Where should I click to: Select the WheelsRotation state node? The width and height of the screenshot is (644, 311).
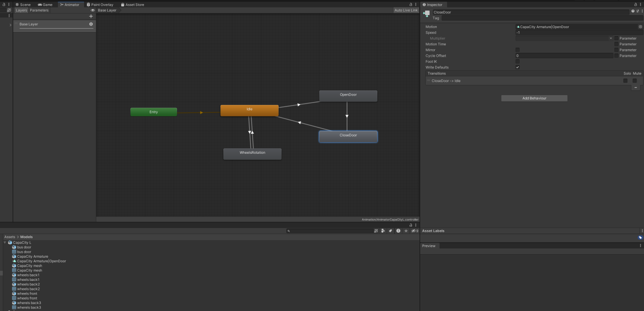point(252,153)
